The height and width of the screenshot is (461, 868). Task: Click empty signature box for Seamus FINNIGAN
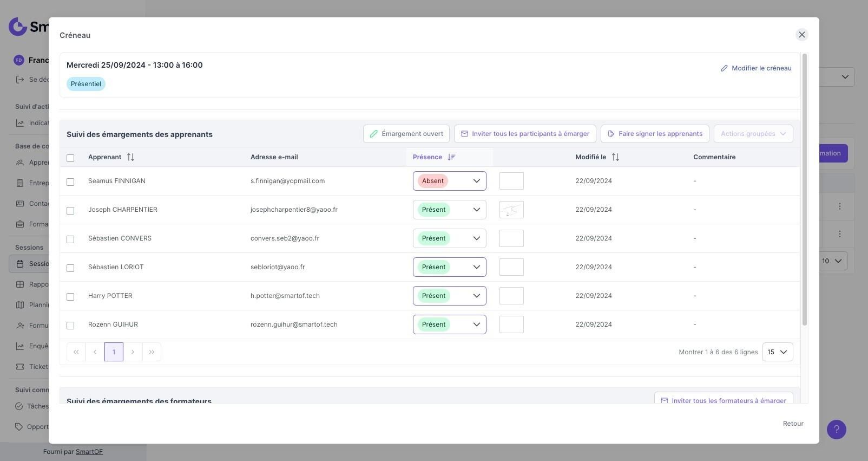coord(511,181)
